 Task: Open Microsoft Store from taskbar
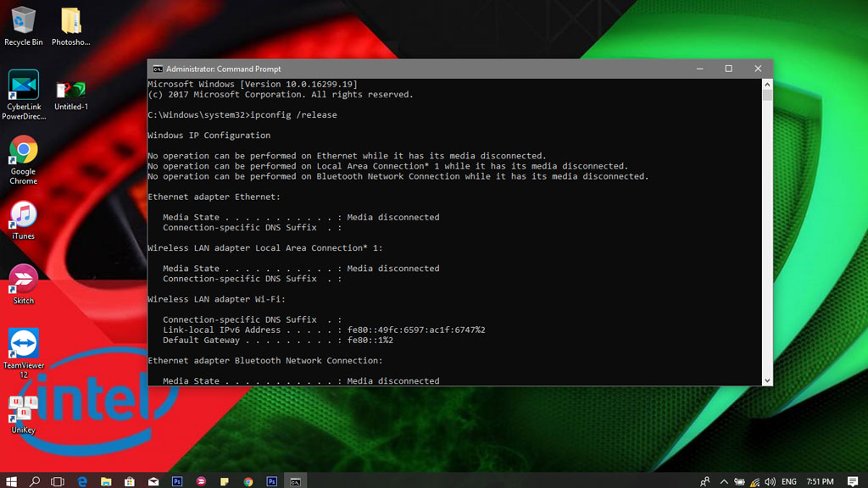(x=130, y=481)
